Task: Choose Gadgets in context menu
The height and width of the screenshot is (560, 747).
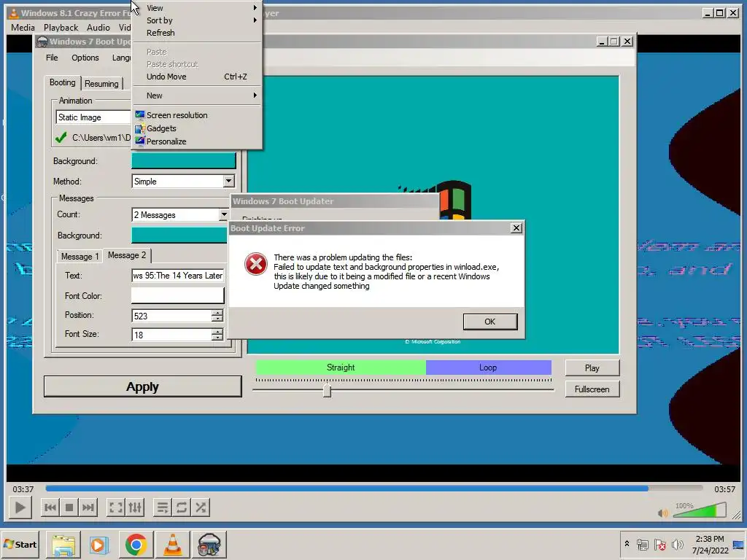Action: [197, 128]
